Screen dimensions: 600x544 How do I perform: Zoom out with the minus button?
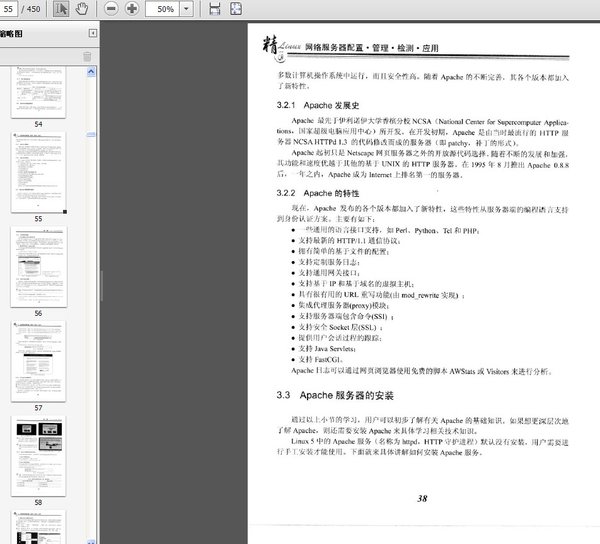tap(111, 8)
